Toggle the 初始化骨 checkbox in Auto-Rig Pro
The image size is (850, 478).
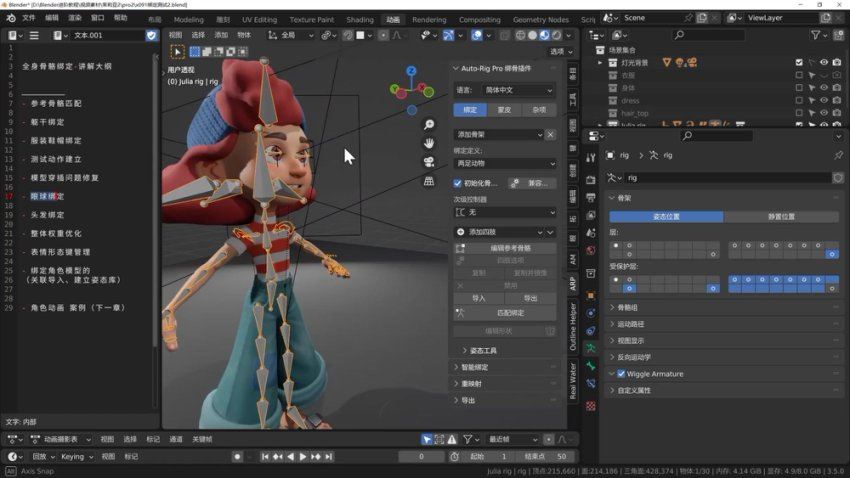[458, 183]
